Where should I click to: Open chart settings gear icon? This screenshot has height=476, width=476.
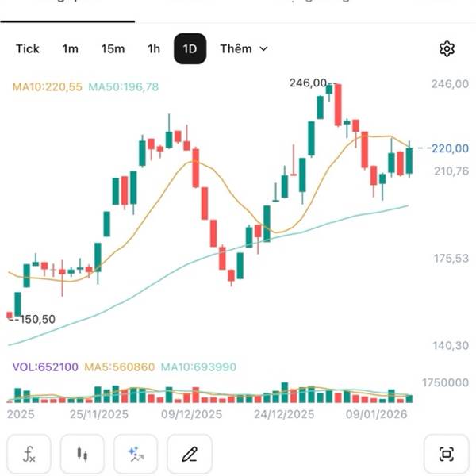point(447,49)
